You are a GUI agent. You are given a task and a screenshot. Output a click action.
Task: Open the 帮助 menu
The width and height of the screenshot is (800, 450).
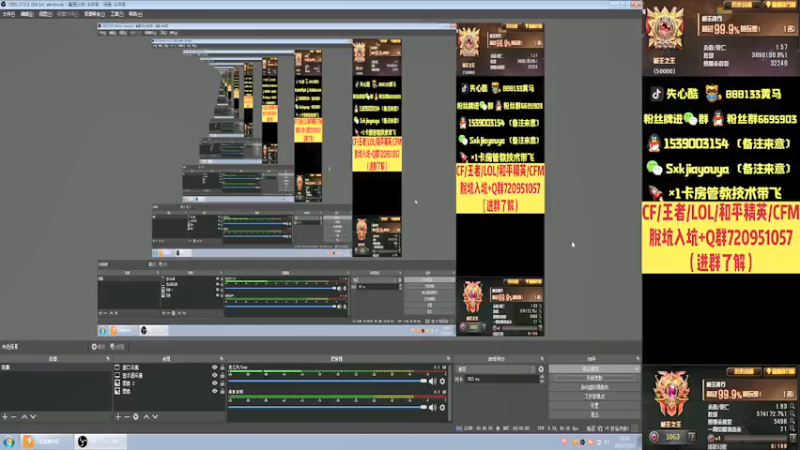(135, 14)
